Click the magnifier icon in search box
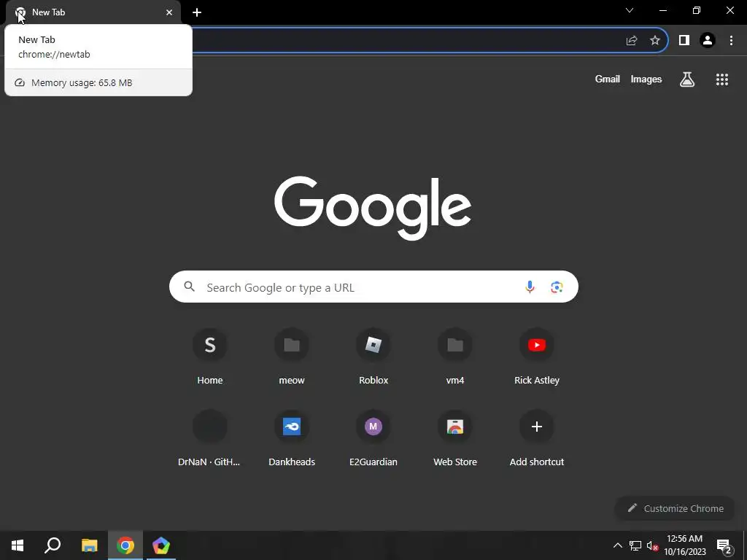Image resolution: width=747 pixels, height=560 pixels. coord(190,287)
